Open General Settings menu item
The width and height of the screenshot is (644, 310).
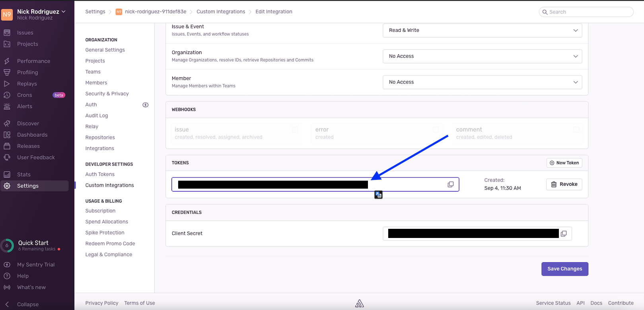[105, 50]
